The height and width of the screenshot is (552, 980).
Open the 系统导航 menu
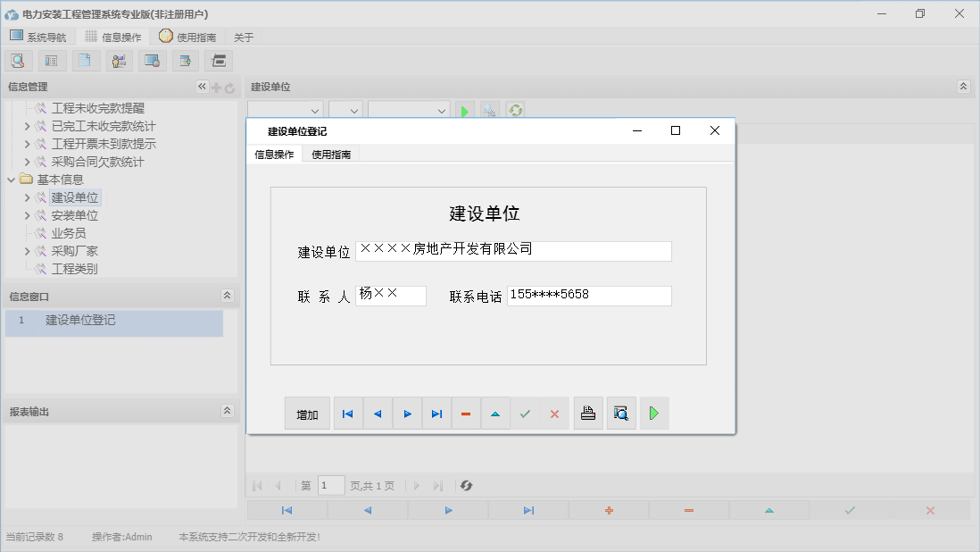[39, 37]
